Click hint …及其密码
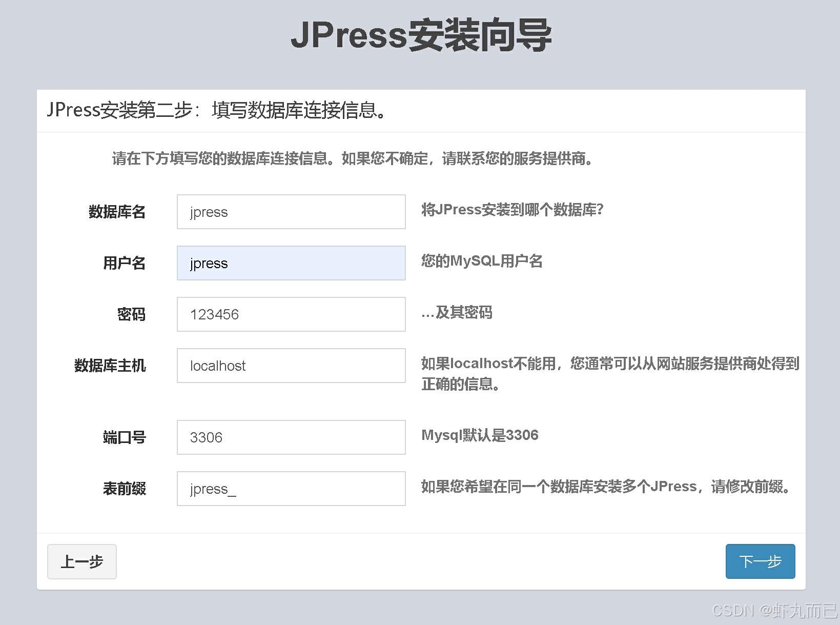Viewport: 840px width, 625px height. [457, 312]
